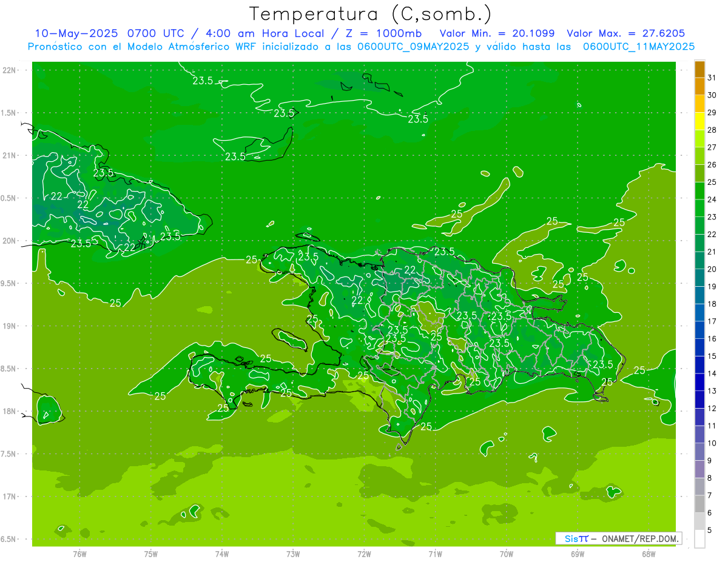Pick the white legend swatch below 5
The width and height of the screenshot is (728, 562).
[x=699, y=538]
